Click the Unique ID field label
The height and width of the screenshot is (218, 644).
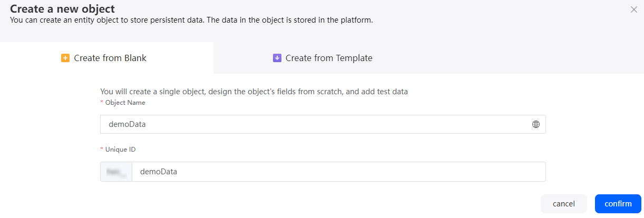(x=121, y=150)
